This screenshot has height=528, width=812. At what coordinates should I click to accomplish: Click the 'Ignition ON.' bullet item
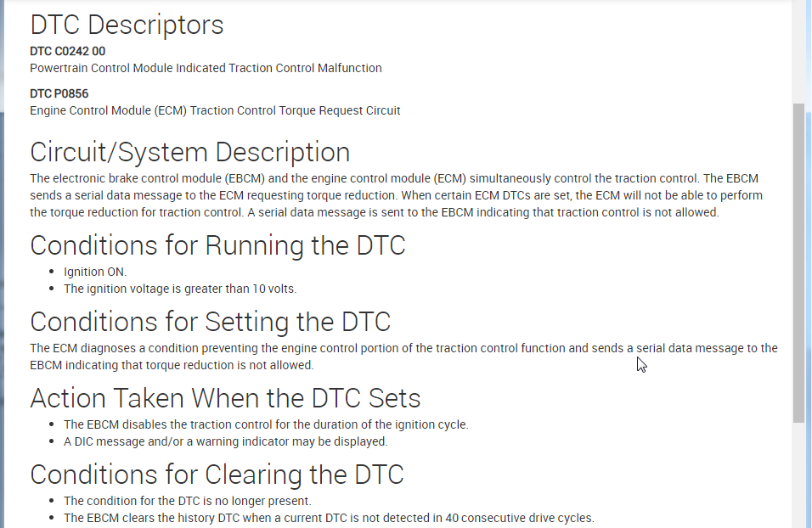click(95, 272)
